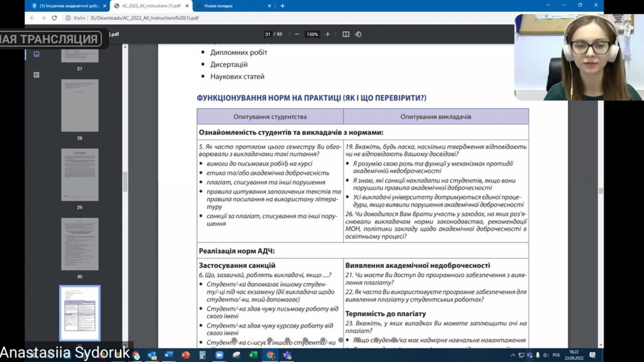
Task: Click the fit to page icon
Action: [346, 34]
